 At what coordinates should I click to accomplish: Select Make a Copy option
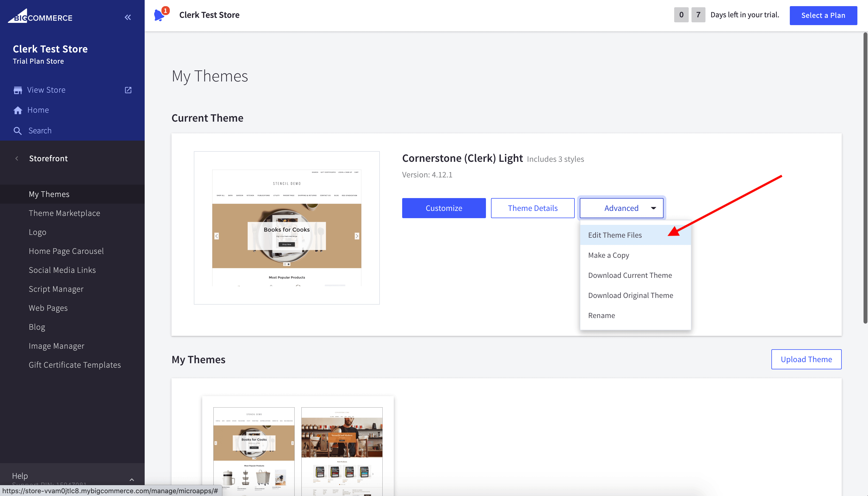(x=608, y=255)
